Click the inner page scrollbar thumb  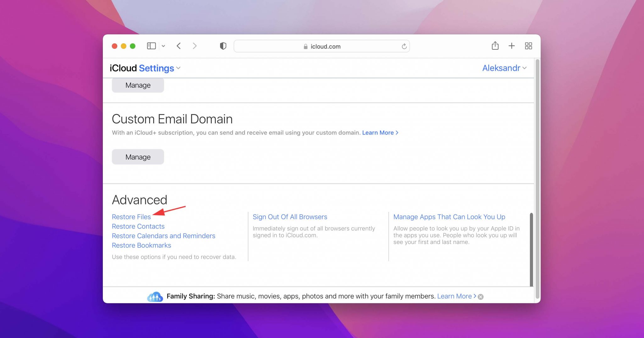tap(531, 250)
